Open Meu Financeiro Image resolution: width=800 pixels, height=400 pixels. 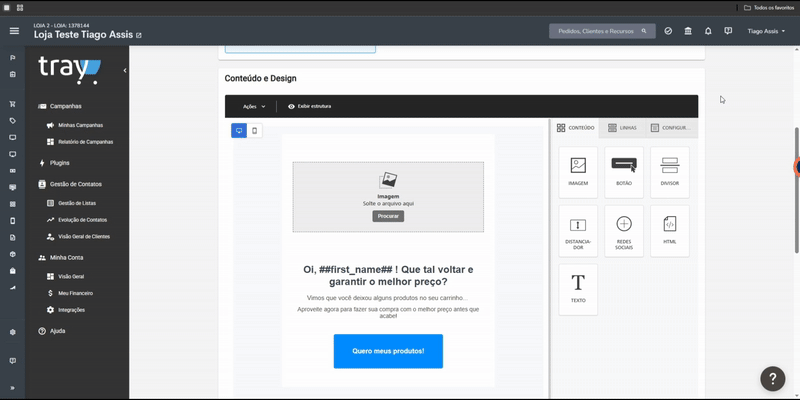70,293
